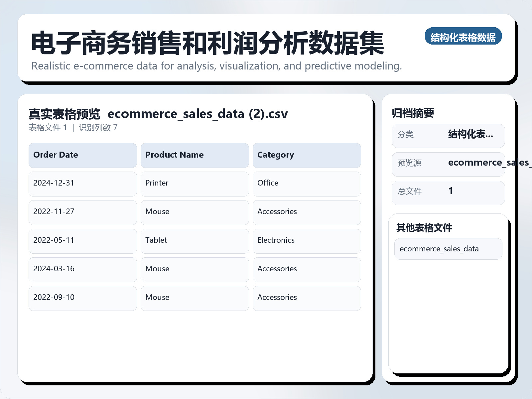Open the 预览源 entry ecommerce_sales
Image resolution: width=532 pixels, height=399 pixels.
(448, 164)
